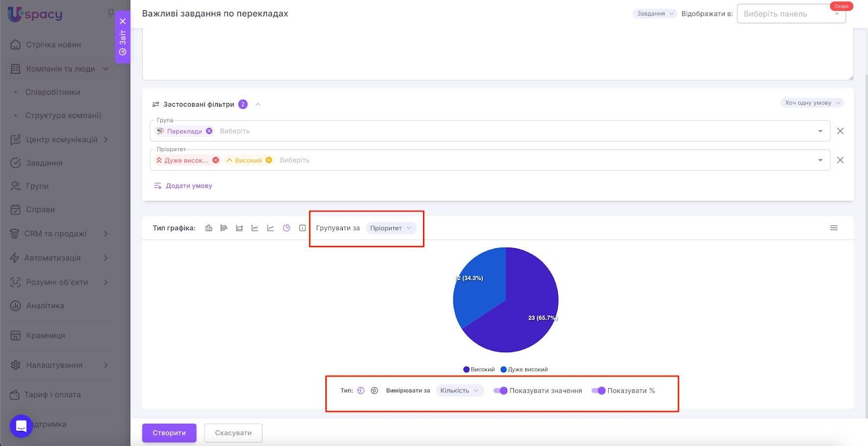Viewport: 868px width, 446px height.
Task: Select the number card chart type icon
Action: pos(302,228)
